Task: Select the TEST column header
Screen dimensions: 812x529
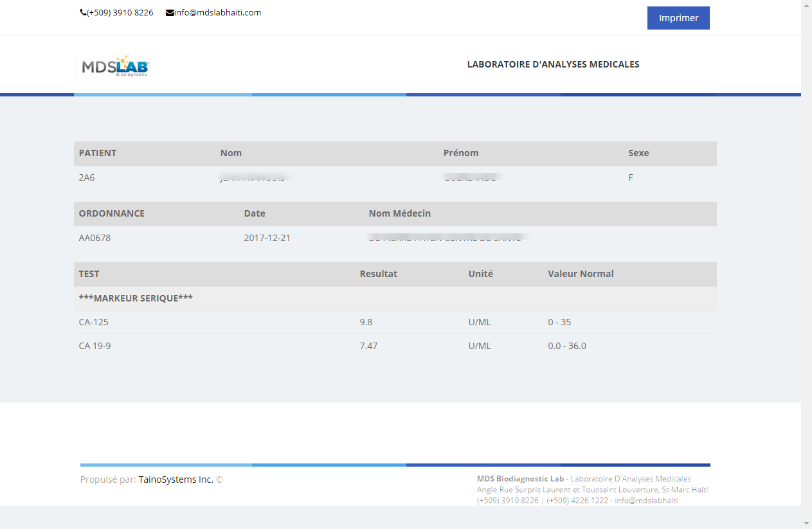Action: (x=89, y=274)
